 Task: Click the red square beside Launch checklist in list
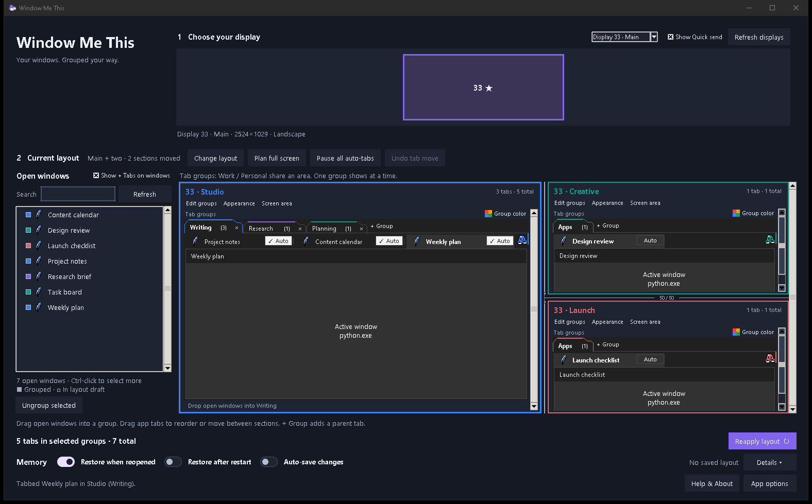pos(28,246)
